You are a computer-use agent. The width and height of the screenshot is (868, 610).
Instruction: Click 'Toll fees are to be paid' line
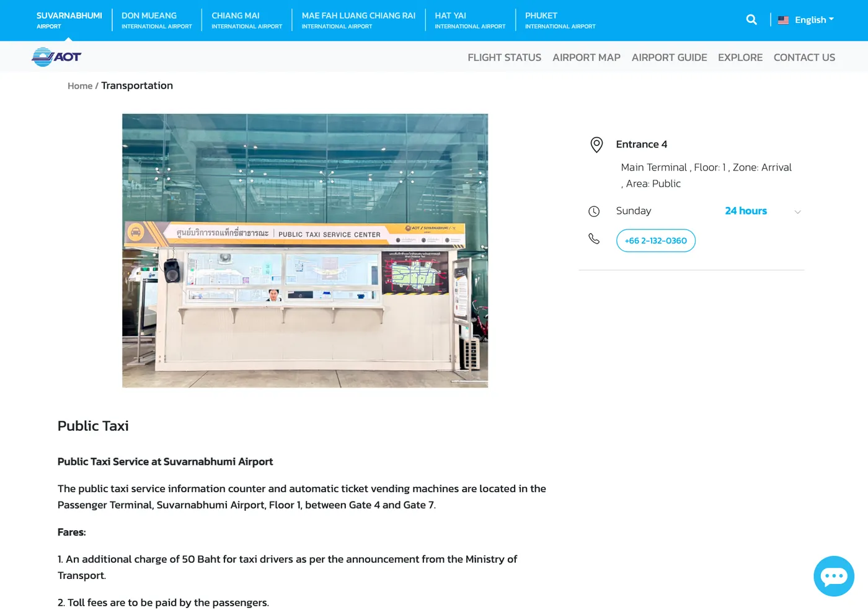(163, 603)
